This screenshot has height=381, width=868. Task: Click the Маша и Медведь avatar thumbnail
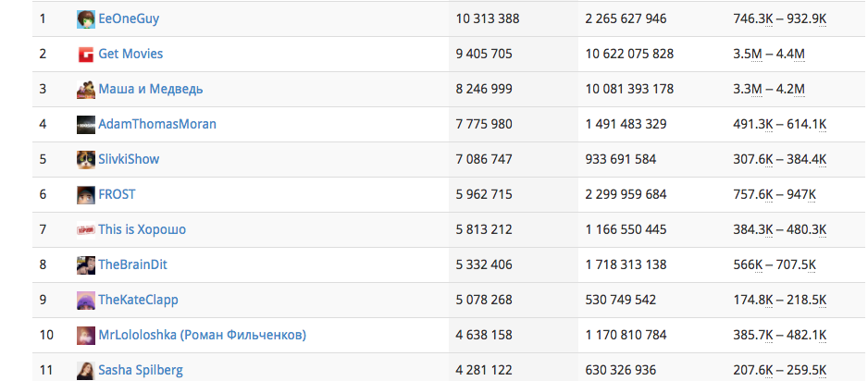point(85,89)
